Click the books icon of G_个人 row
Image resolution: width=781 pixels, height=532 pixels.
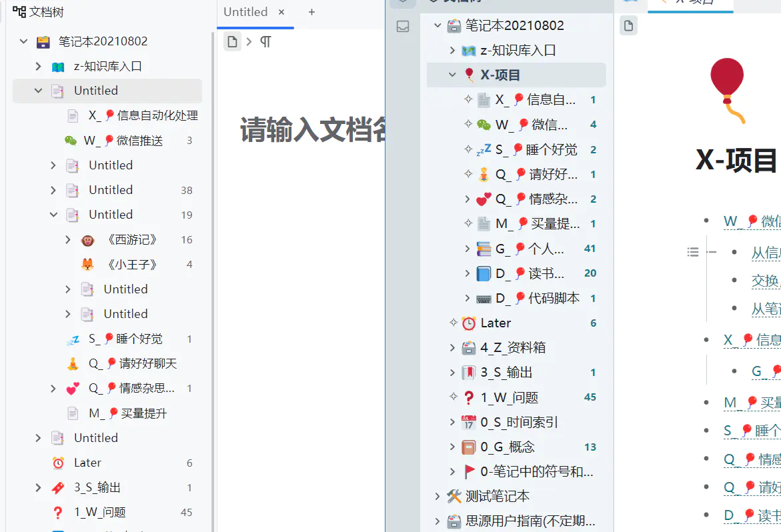[x=483, y=248]
